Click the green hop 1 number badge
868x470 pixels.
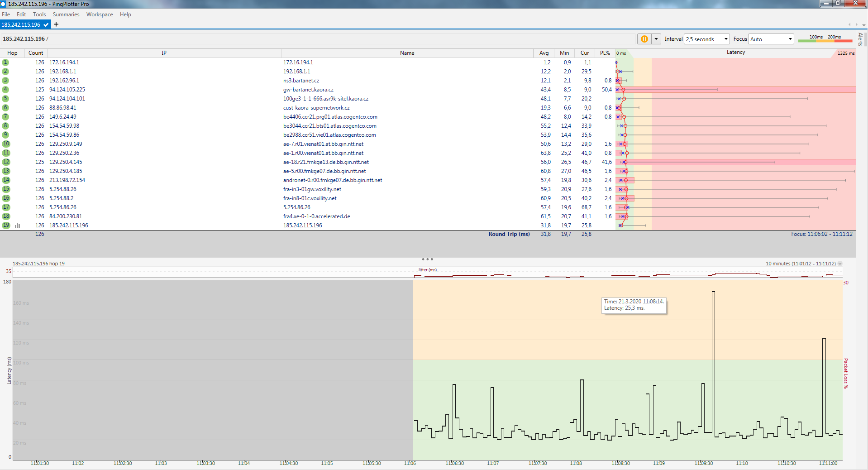tap(5, 62)
